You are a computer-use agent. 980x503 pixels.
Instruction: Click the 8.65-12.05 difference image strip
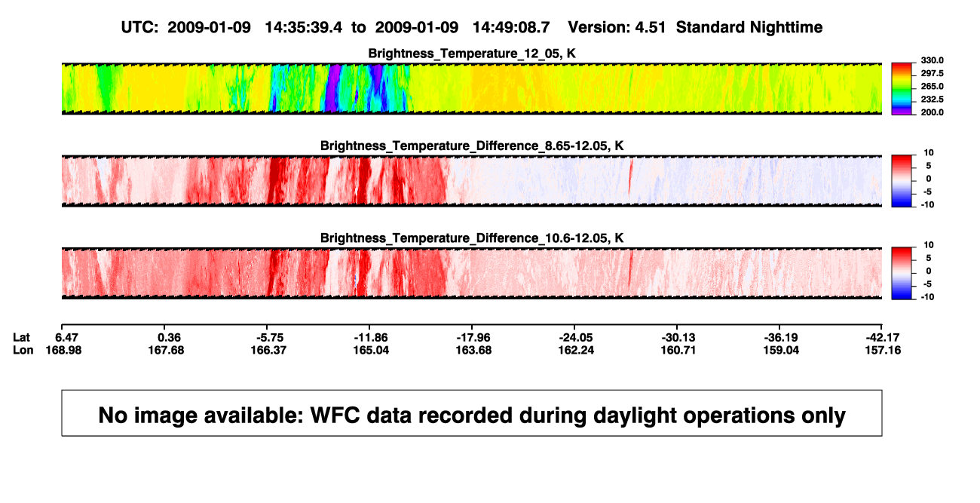472,181
